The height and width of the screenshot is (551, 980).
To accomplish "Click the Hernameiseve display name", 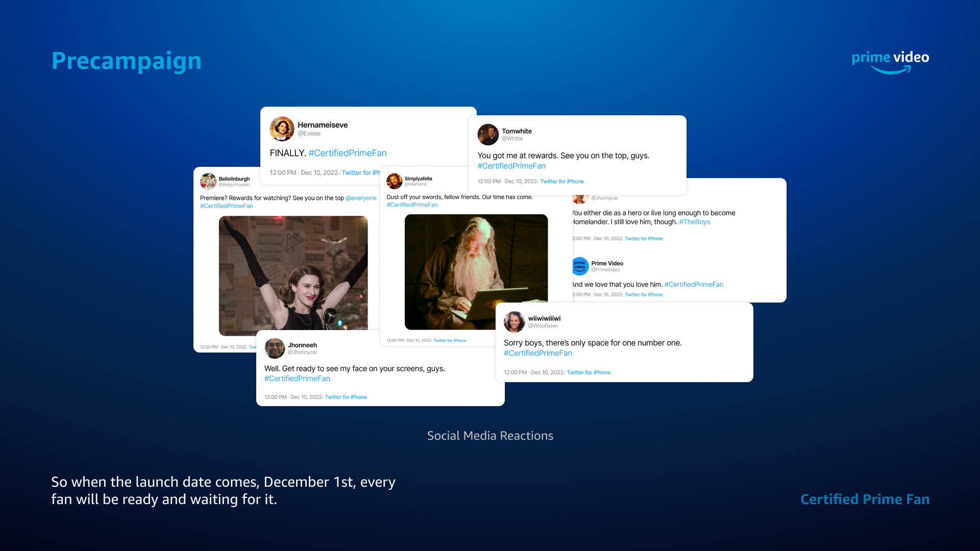I will tap(323, 125).
